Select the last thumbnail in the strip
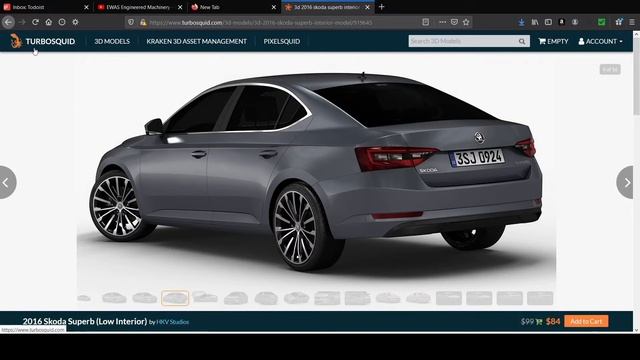This screenshot has height=360, width=640. pos(540,298)
